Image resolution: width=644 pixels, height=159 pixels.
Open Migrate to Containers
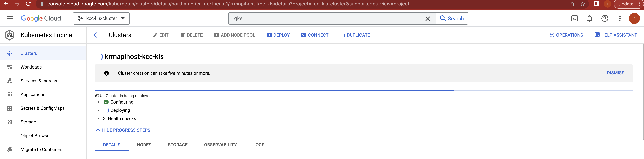[42, 149]
